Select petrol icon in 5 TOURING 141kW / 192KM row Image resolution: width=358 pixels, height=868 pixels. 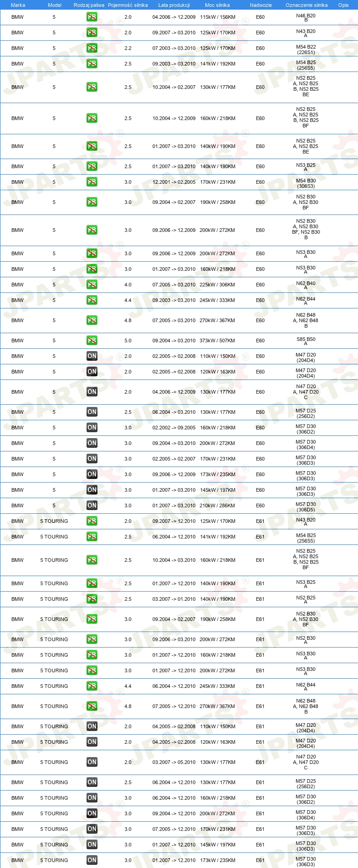coord(92,537)
